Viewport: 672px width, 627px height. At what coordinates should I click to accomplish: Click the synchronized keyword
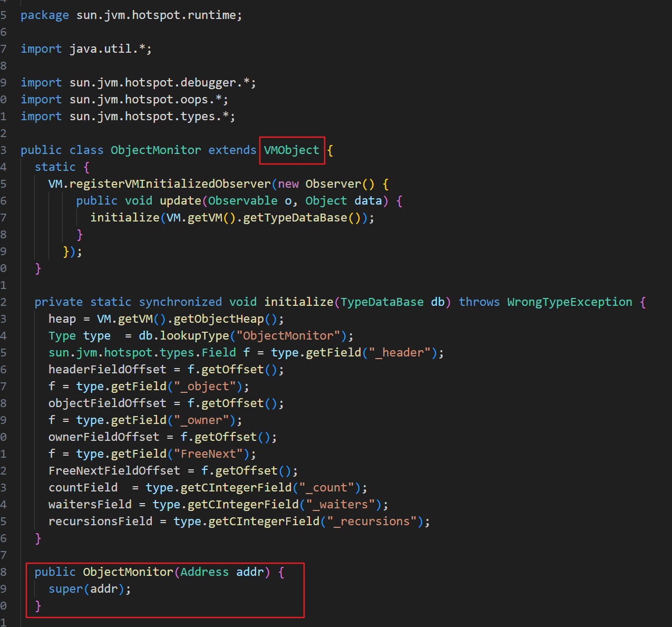[180, 302]
